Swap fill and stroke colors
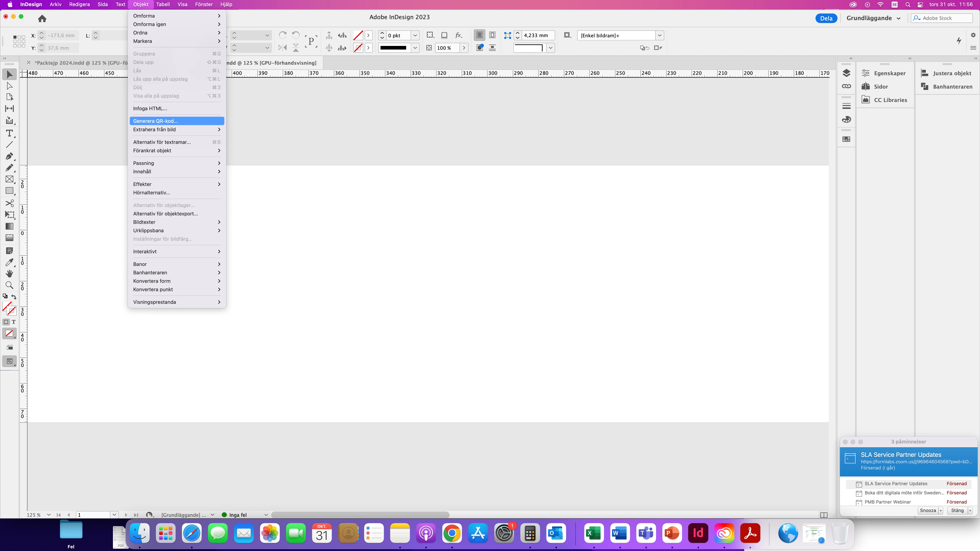Viewport: 980px width, 551px height. coord(14,297)
